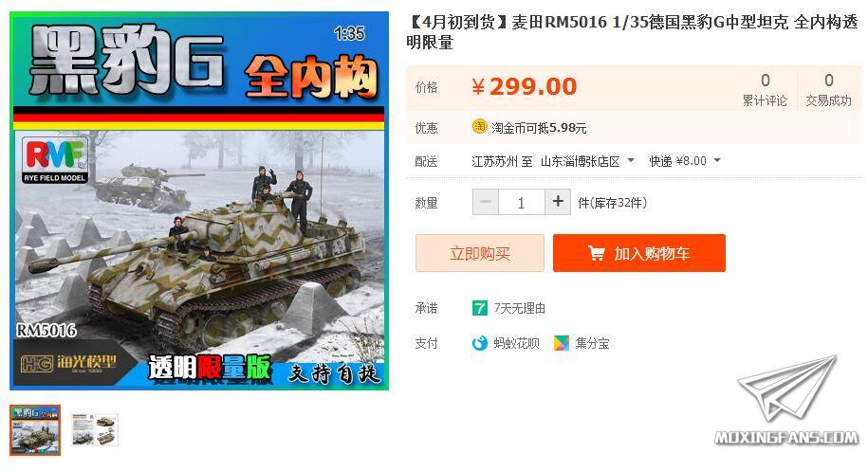The image size is (868, 471).
Task: Click the quantity input field
Action: click(x=522, y=202)
